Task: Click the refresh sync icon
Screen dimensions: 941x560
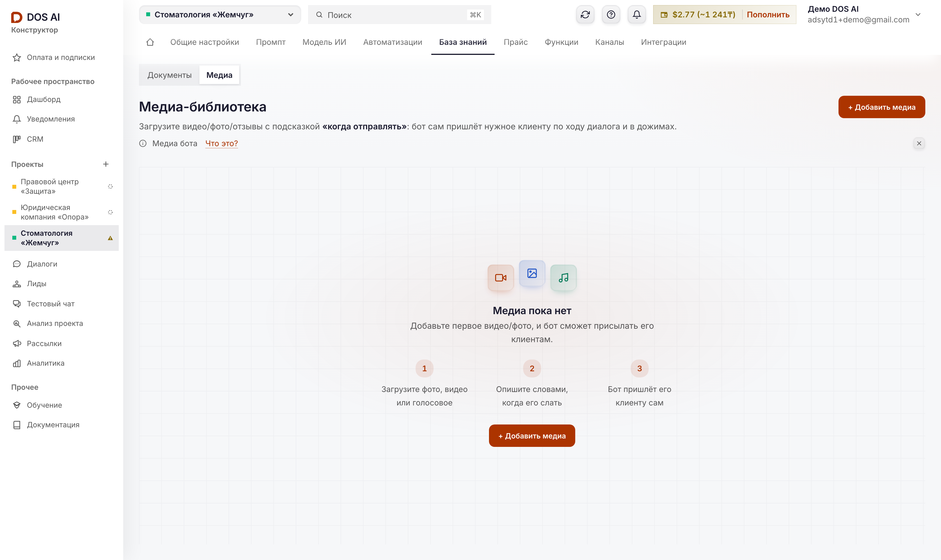Action: 585,15
